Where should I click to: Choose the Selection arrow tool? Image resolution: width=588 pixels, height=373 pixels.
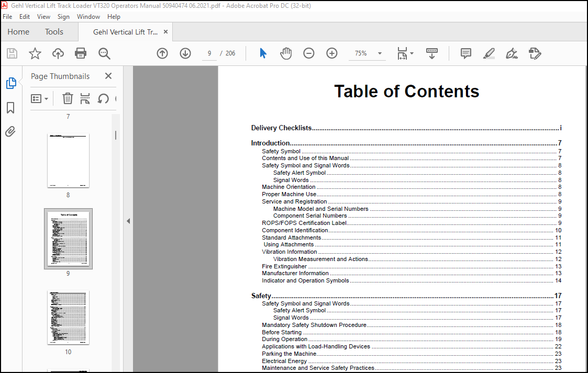pyautogui.click(x=263, y=53)
